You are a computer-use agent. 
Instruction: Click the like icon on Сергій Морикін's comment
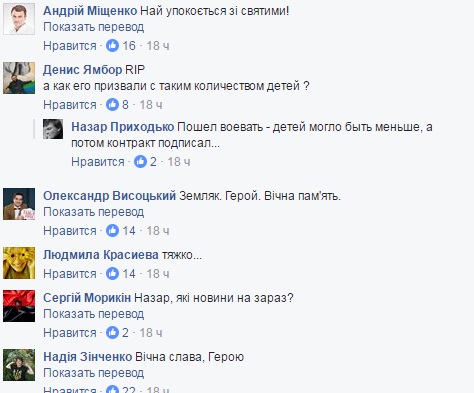pos(112,332)
